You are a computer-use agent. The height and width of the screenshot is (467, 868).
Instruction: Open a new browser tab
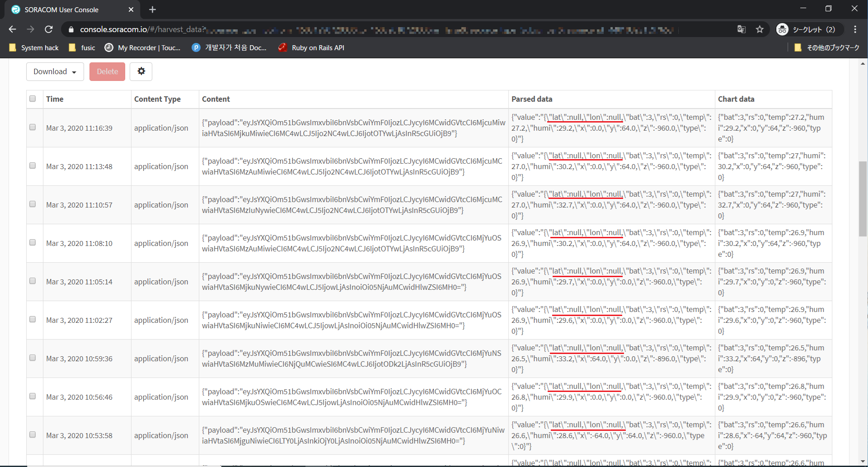click(152, 9)
